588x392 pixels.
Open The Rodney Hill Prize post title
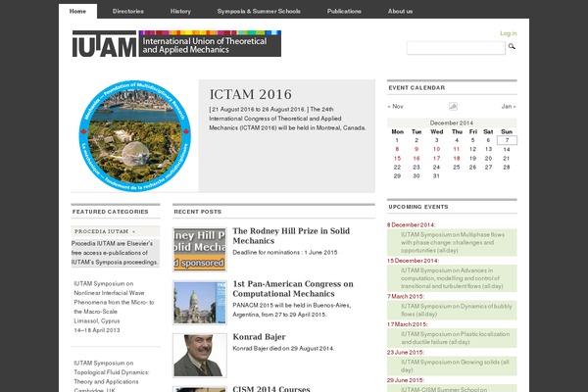point(291,236)
